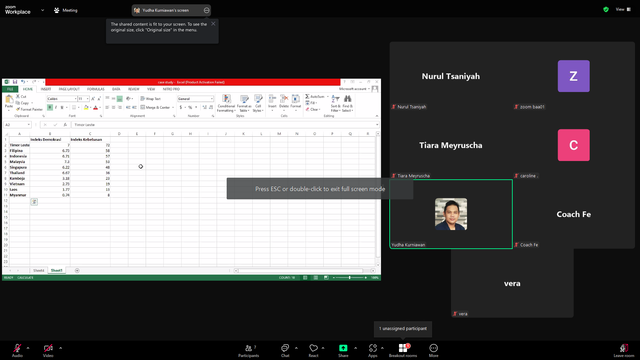Click the Fill Color bucket icon
Viewport: 640px width, 360px height.
pos(86,108)
